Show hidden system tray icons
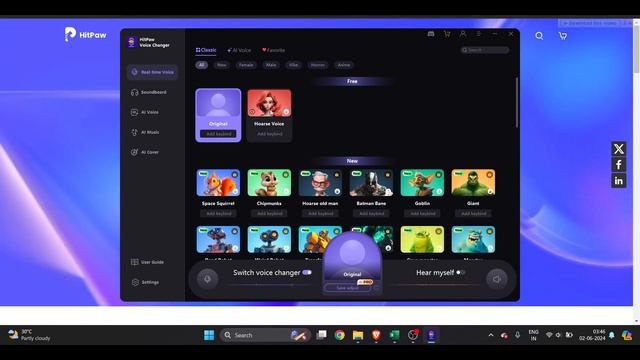This screenshot has height=360, width=640. [x=491, y=335]
